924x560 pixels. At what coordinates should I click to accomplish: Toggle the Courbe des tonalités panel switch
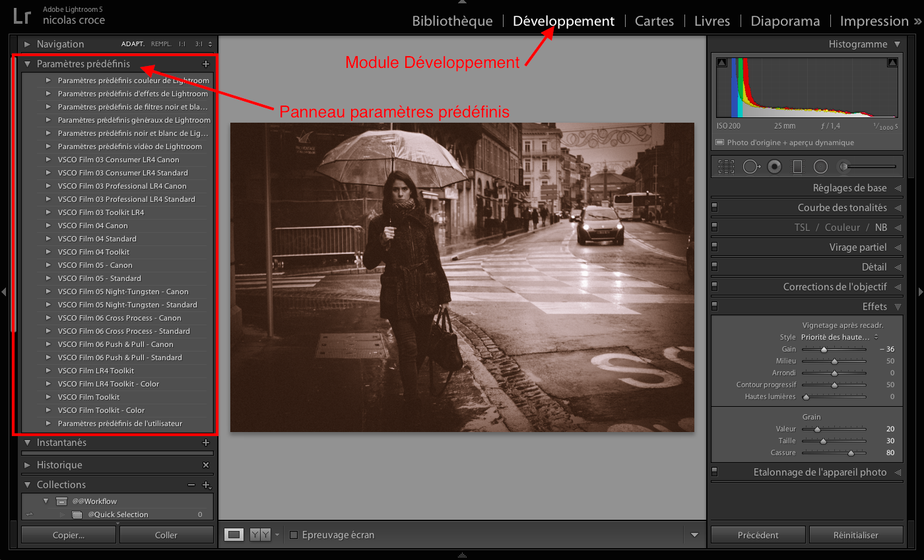[715, 208]
